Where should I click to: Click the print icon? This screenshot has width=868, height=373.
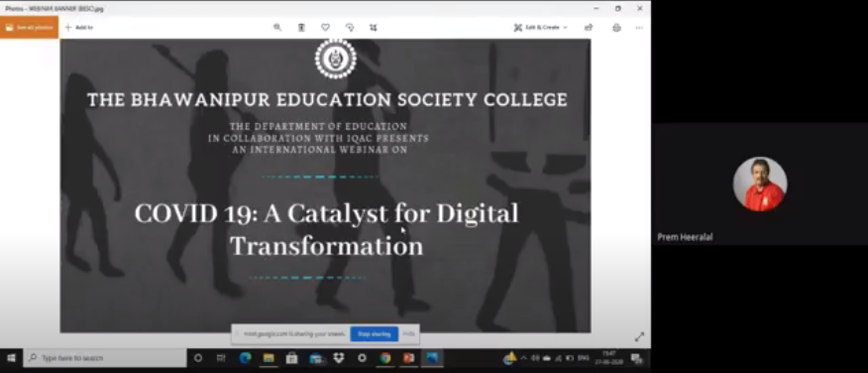616,27
